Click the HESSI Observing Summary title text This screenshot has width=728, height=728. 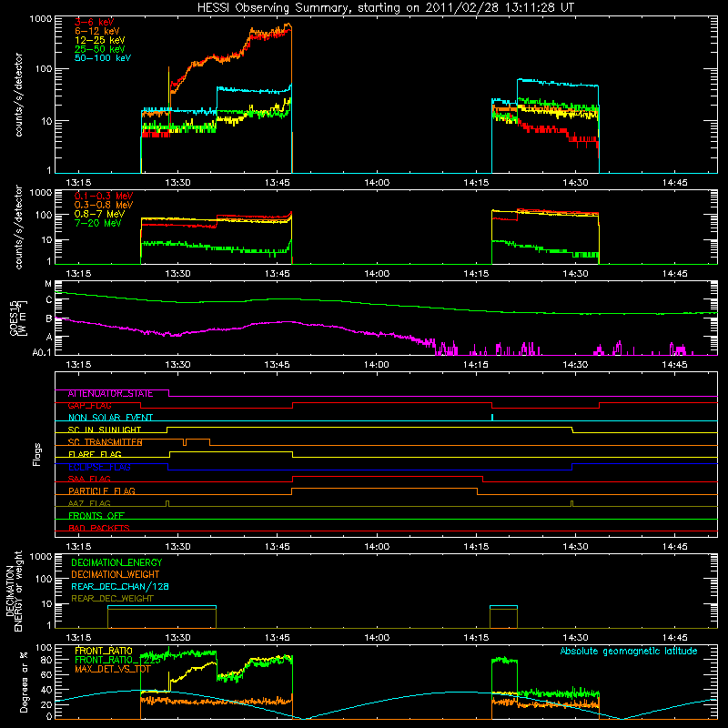tap(385, 8)
